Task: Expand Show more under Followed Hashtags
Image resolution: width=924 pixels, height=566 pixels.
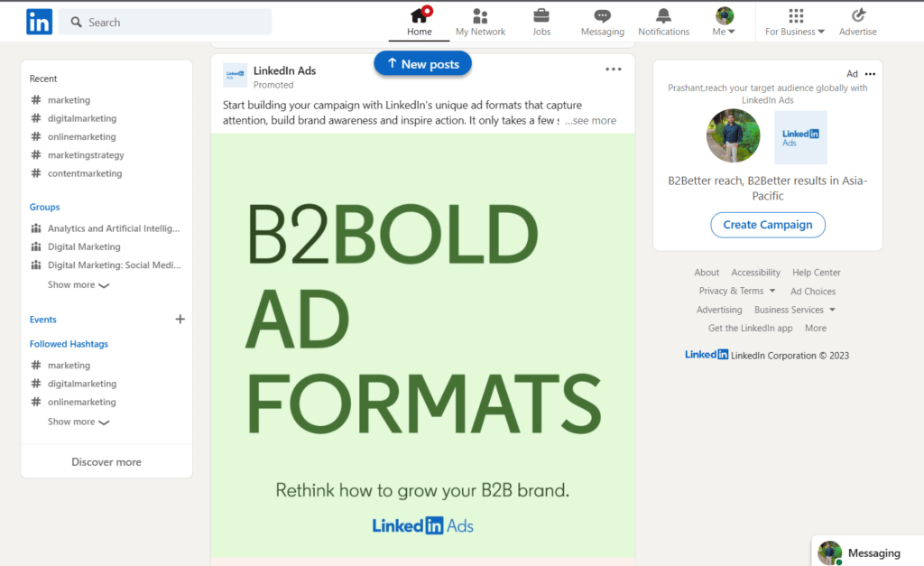Action: click(x=79, y=422)
